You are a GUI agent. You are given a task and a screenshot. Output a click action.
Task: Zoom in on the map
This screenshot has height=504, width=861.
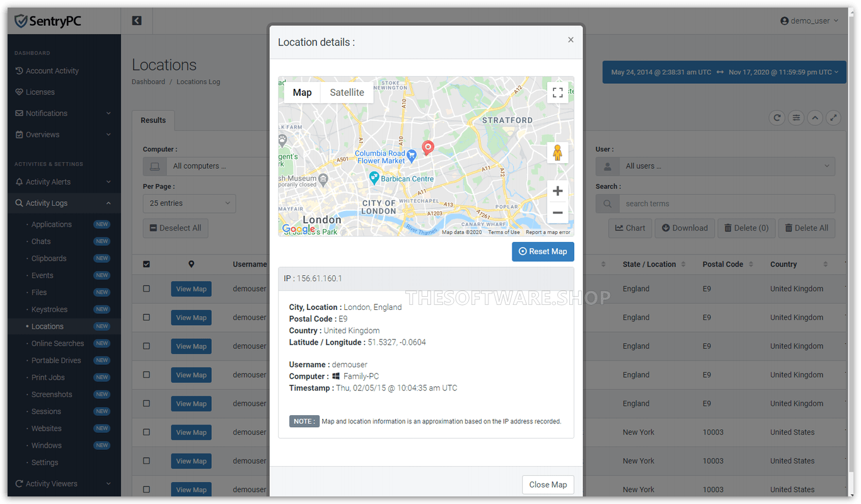(557, 191)
